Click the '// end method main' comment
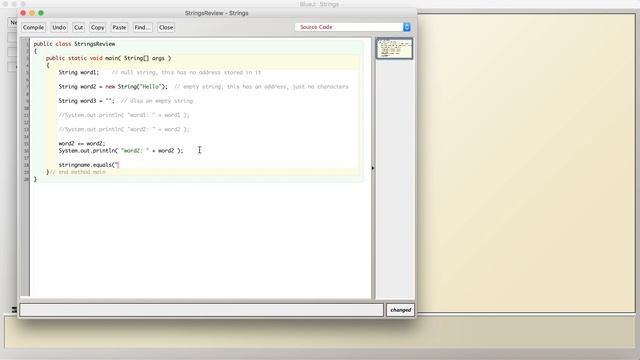 (78, 172)
